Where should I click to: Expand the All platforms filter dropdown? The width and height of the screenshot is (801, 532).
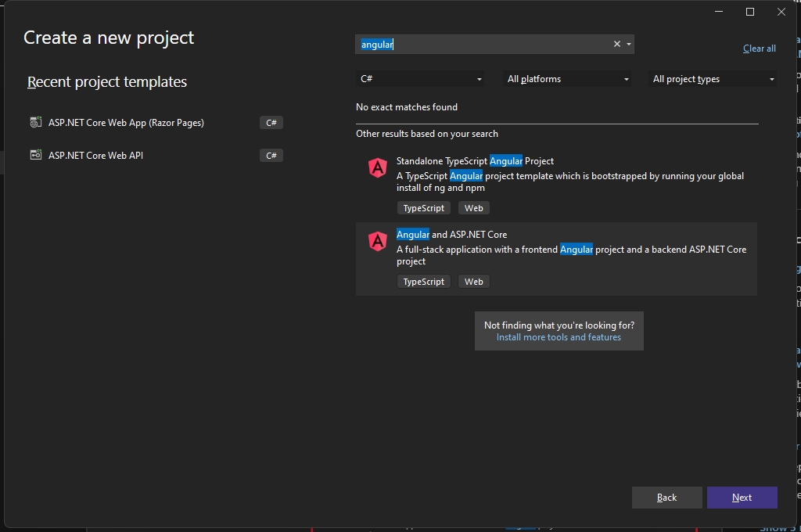tap(568, 79)
